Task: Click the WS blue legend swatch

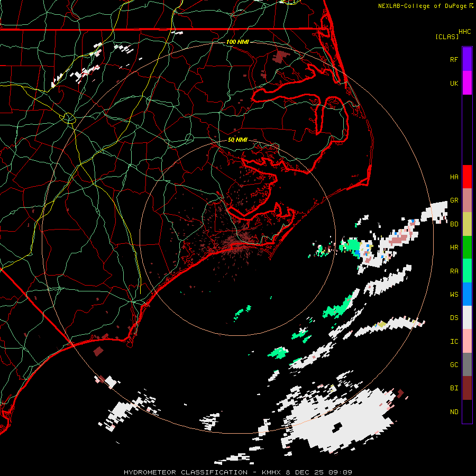Action: point(467,294)
